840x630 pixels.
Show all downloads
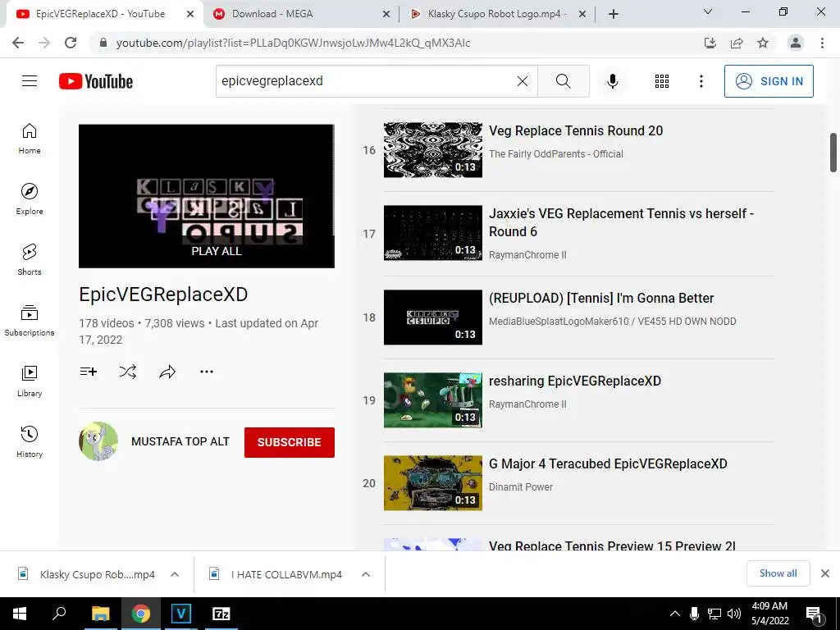pos(778,573)
